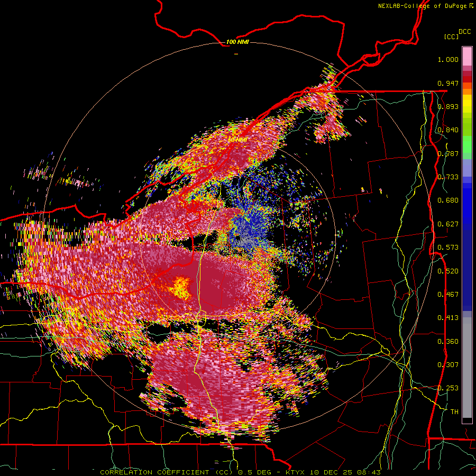Click the 0.467 color scale value

point(448,295)
